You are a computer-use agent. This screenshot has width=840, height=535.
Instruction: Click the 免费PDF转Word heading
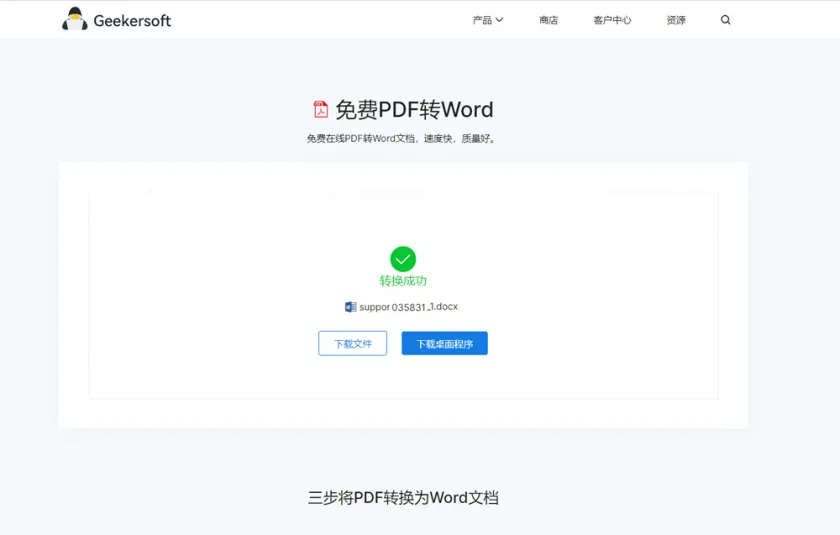[414, 109]
